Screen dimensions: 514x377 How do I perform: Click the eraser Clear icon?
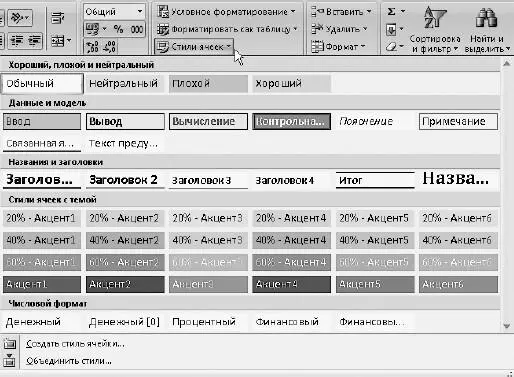point(391,47)
